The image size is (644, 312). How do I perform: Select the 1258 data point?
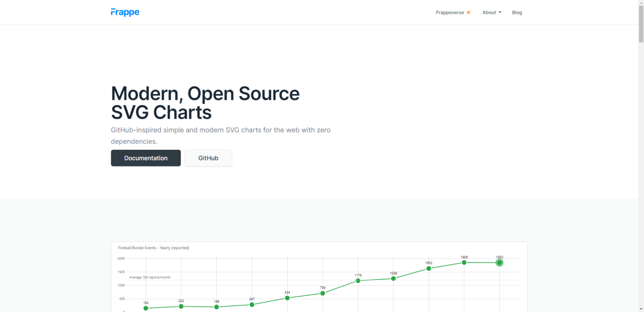[393, 278]
